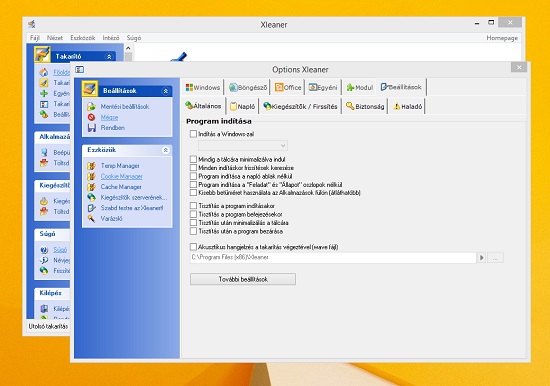Collapse the Eszközök panel chevron
Viewport: 550px width, 386px height.
click(x=165, y=150)
